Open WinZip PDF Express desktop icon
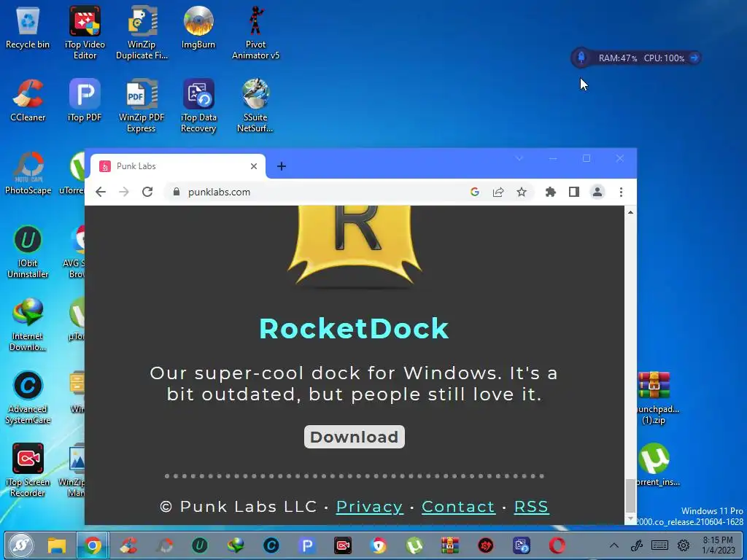 tap(142, 106)
